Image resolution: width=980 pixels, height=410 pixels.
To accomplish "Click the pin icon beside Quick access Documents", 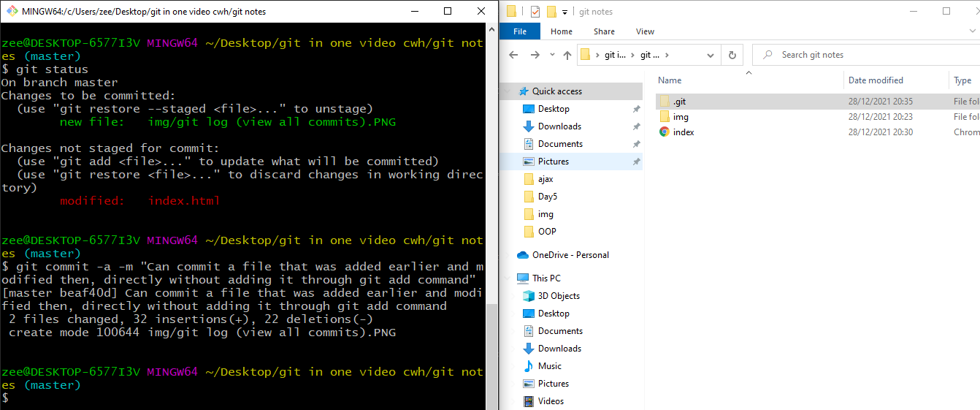I will 636,144.
